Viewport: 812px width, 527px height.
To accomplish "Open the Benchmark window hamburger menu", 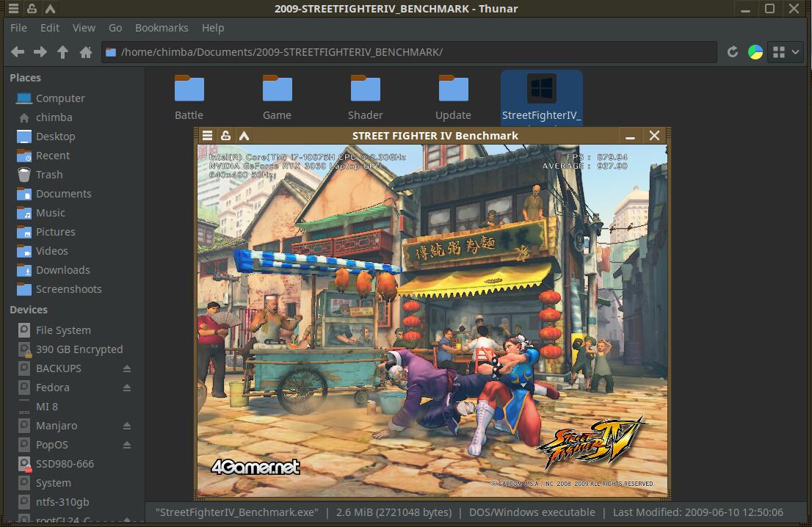I will (x=208, y=136).
